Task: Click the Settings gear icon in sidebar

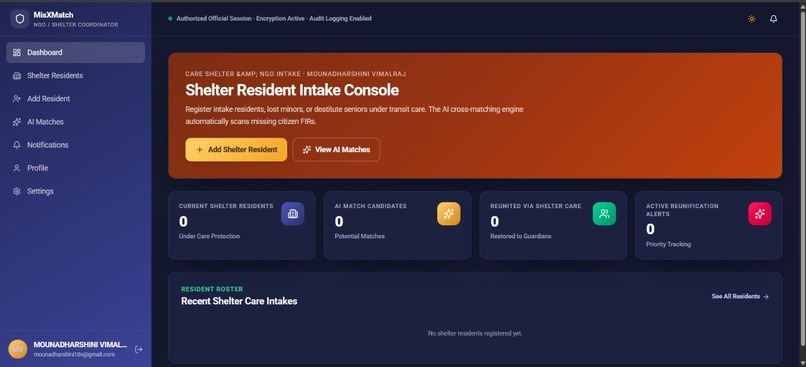Action: [x=16, y=191]
